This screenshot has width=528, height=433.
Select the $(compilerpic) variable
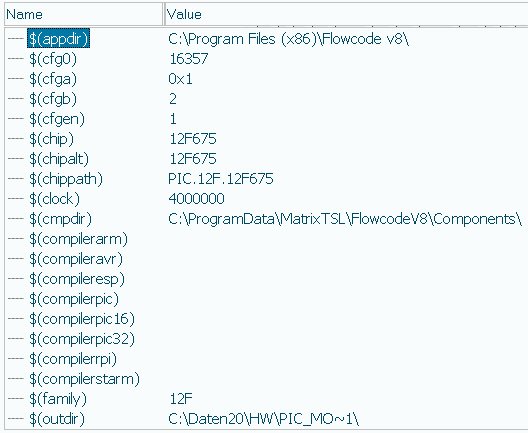coord(74,299)
